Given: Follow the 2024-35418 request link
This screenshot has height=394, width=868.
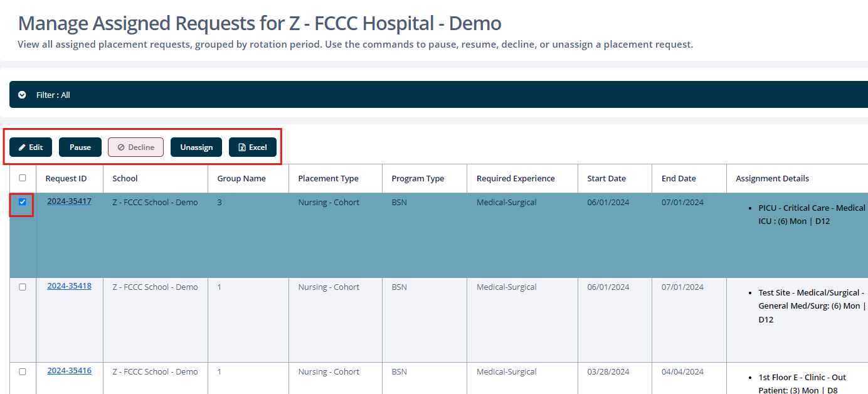Looking at the screenshot, I should pyautogui.click(x=69, y=285).
